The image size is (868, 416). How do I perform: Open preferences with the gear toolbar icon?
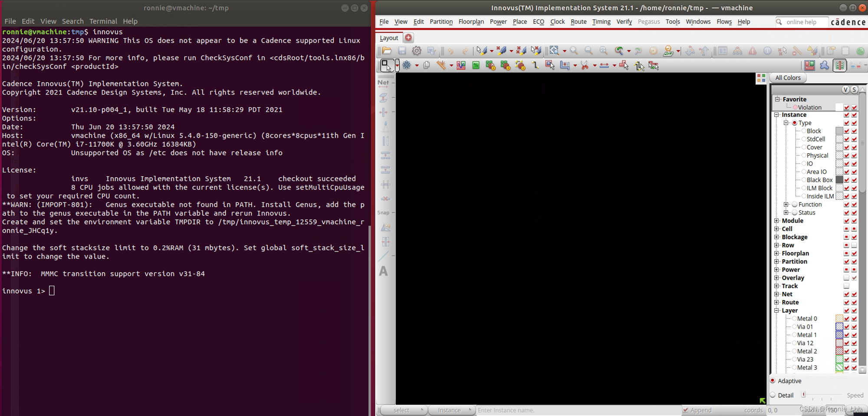point(417,51)
